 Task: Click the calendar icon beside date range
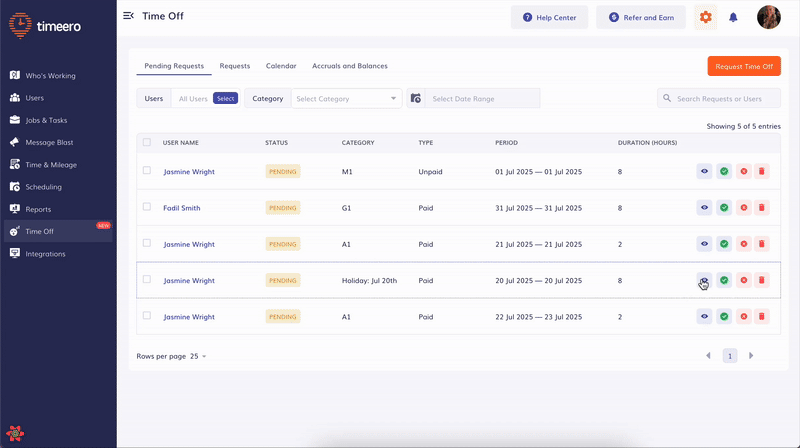415,99
